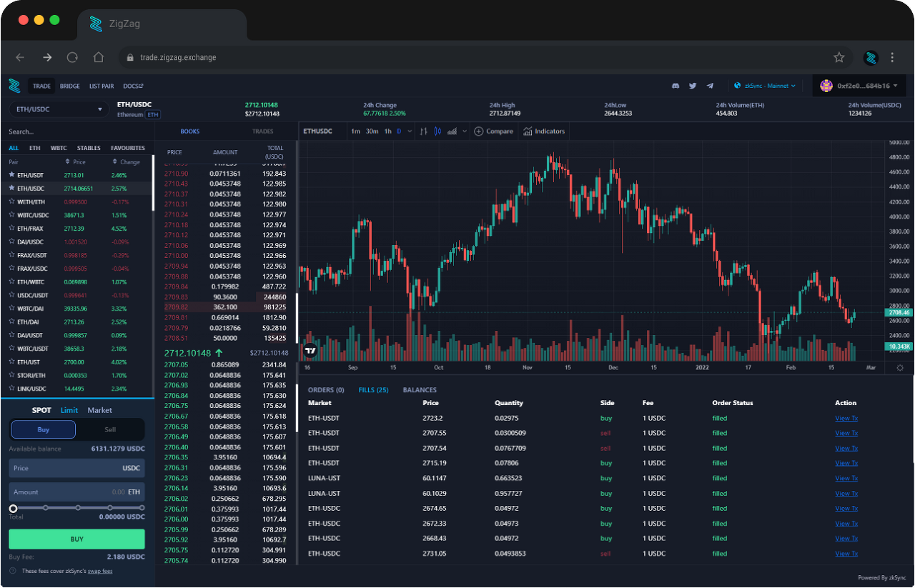Select the bars chart style icon
The image size is (915, 588).
point(423,131)
